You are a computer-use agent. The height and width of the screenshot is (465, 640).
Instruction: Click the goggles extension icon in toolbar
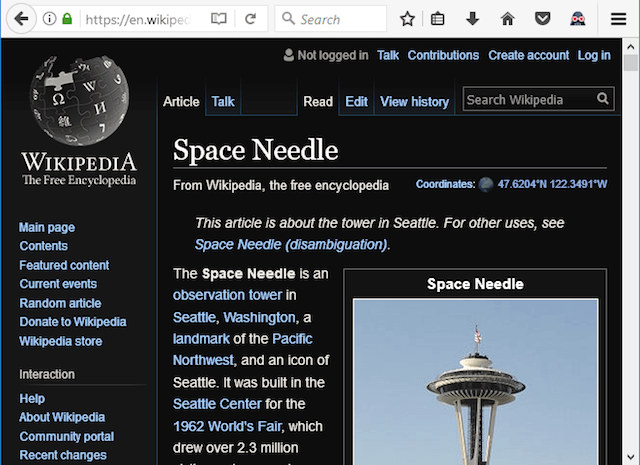point(578,19)
